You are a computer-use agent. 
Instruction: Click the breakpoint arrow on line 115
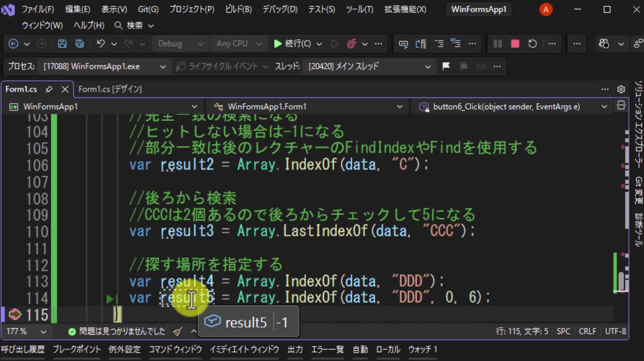click(x=14, y=314)
